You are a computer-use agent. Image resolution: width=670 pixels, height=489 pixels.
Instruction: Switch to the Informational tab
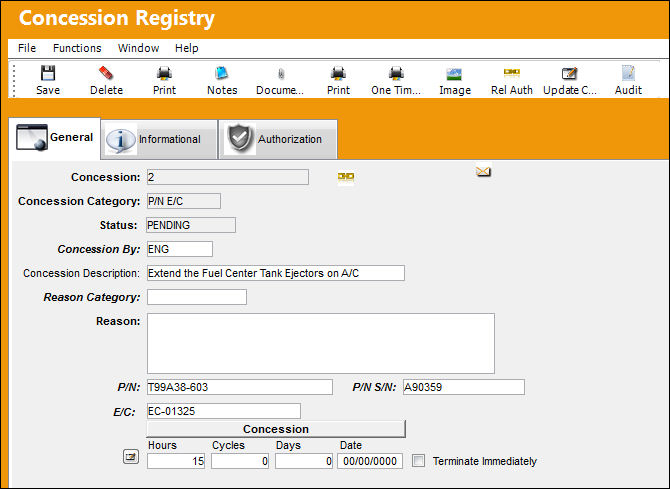pyautogui.click(x=159, y=139)
